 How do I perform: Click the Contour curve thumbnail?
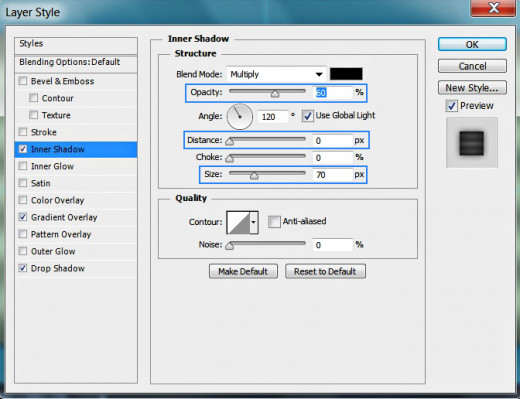coord(238,222)
